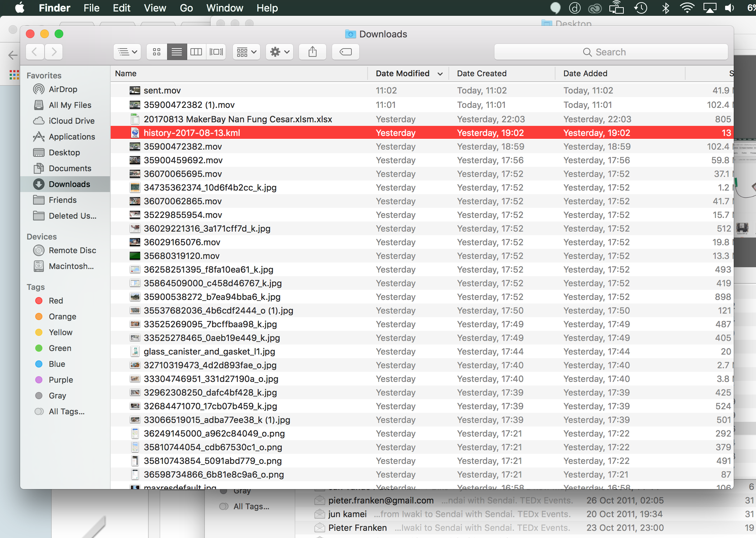Screen dimensions: 756x538
Task: Open the View menu
Action: click(x=155, y=8)
